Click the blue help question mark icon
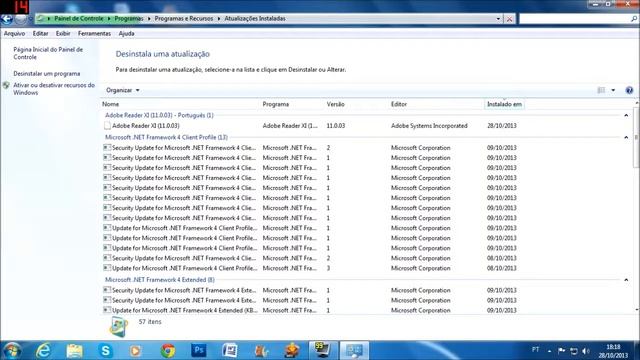The width and height of the screenshot is (640, 360). click(x=629, y=90)
